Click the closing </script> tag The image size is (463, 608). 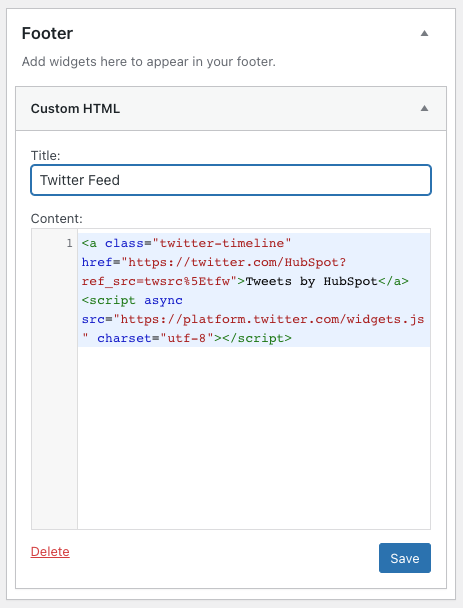click(256, 338)
